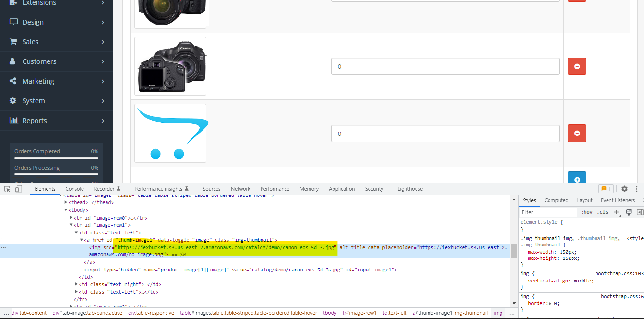644x319 pixels.
Task: Switch to the Sources tab
Action: tap(212, 189)
